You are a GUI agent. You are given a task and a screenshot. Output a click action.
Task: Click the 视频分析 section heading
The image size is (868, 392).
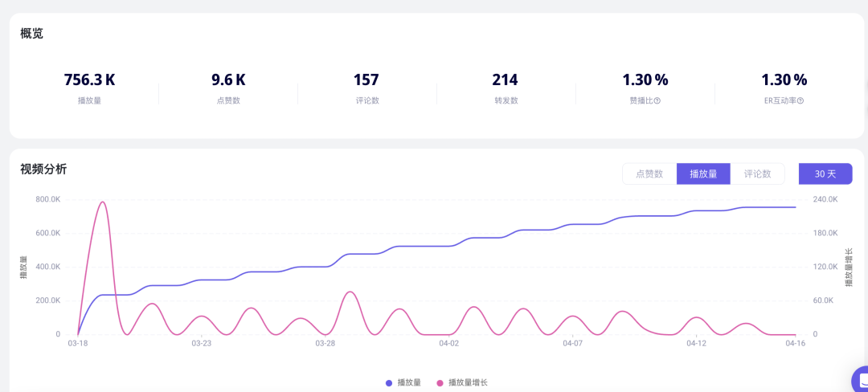tap(43, 169)
